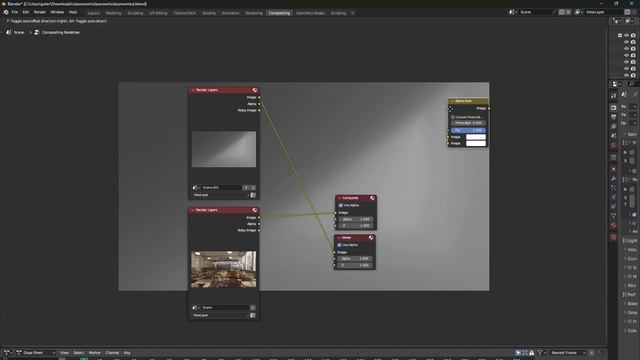Screen dimensions: 640x360
Task: Click the properties editor search icon
Action: pos(631,84)
